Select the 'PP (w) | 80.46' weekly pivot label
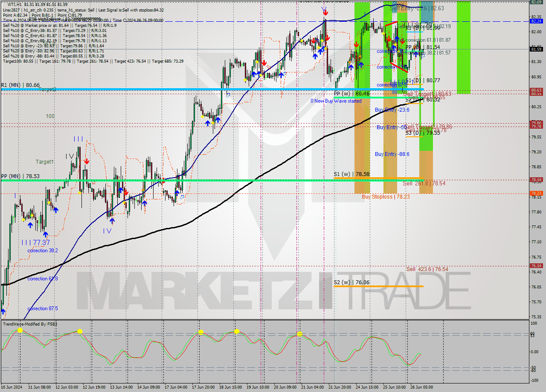546x392 pixels. click(x=351, y=93)
